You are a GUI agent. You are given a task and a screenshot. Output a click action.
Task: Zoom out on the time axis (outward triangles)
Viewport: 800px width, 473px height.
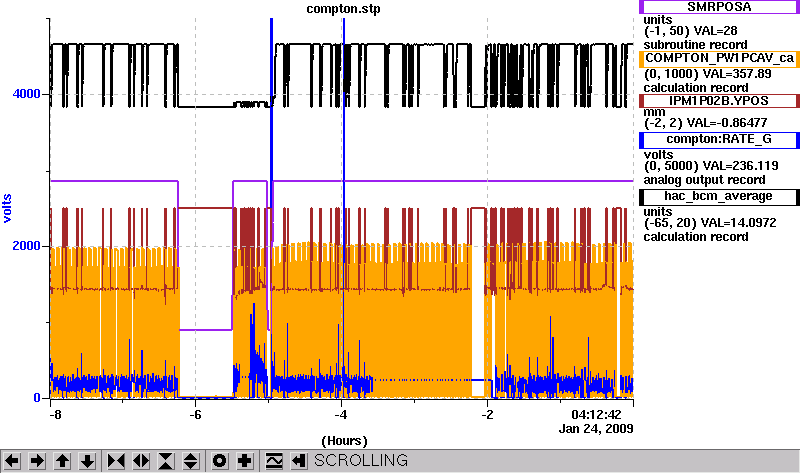click(x=141, y=461)
